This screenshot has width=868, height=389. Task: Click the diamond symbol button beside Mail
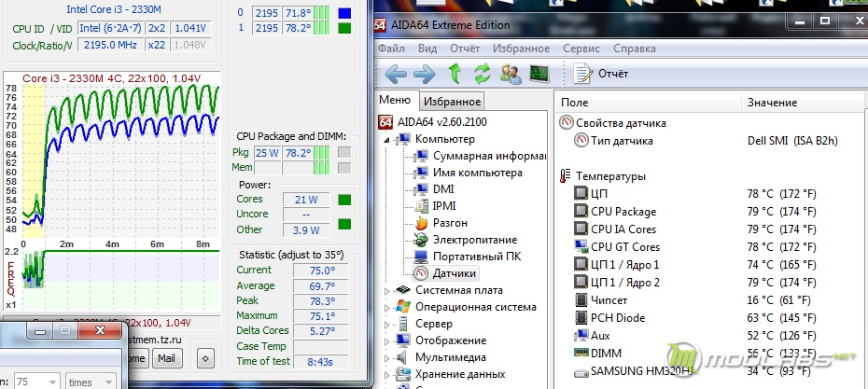(204, 358)
